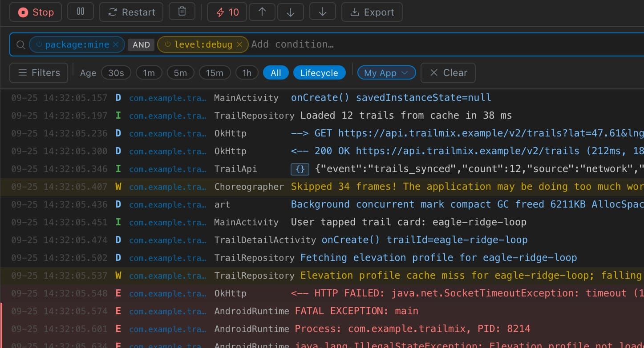This screenshot has height=348, width=644.
Task: Pause log output with the pause icon
Action: [81, 12]
